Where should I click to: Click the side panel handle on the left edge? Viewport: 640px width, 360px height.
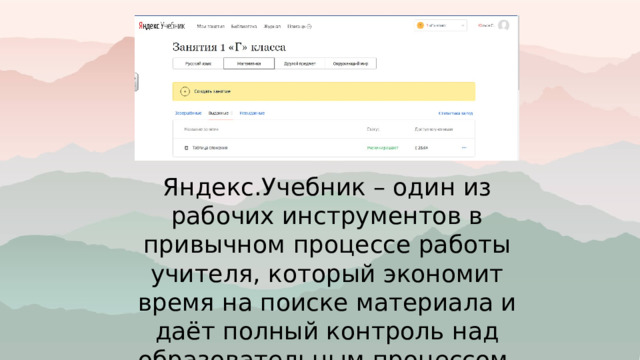coord(136,82)
